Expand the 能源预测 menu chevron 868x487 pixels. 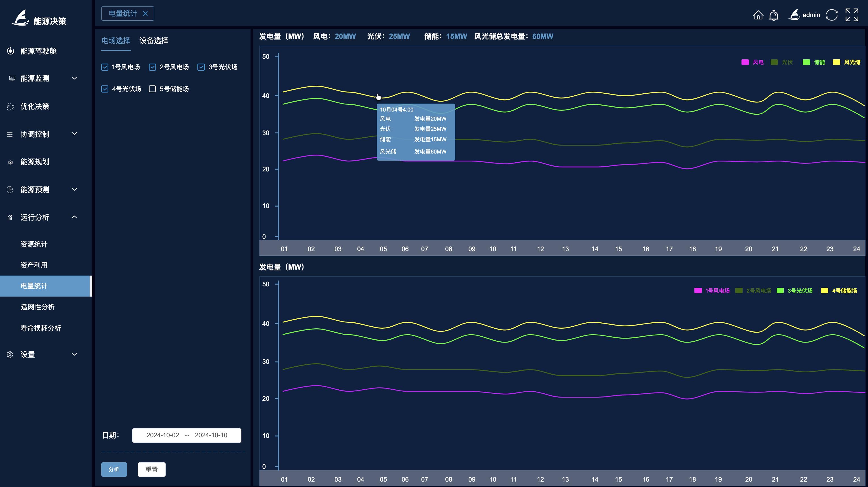click(75, 189)
